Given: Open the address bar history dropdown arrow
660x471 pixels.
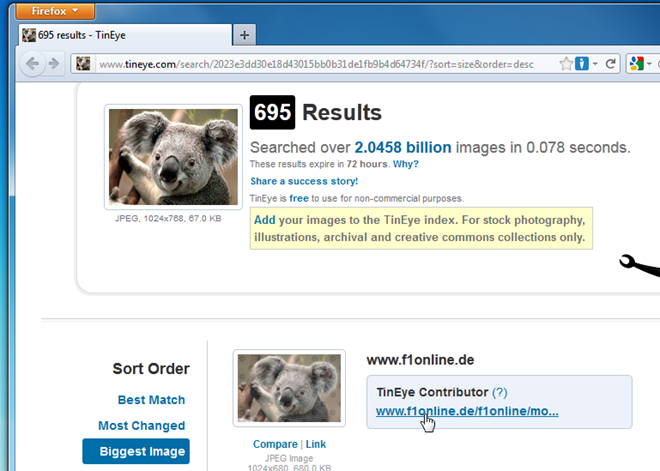Looking at the screenshot, I should [x=595, y=64].
